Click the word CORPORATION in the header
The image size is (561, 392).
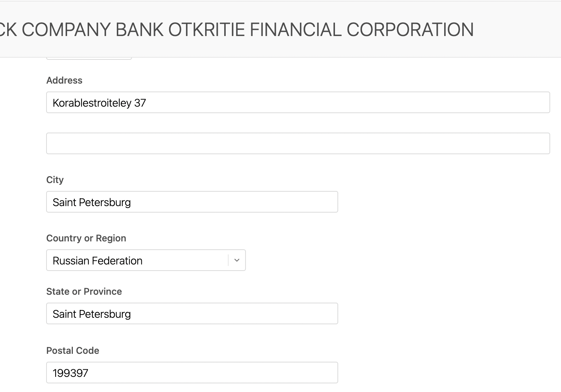410,30
